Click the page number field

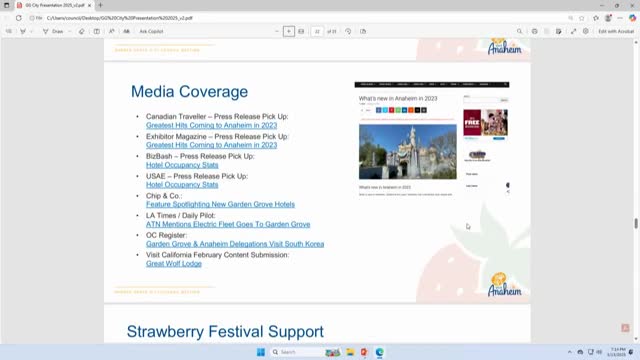click(317, 31)
